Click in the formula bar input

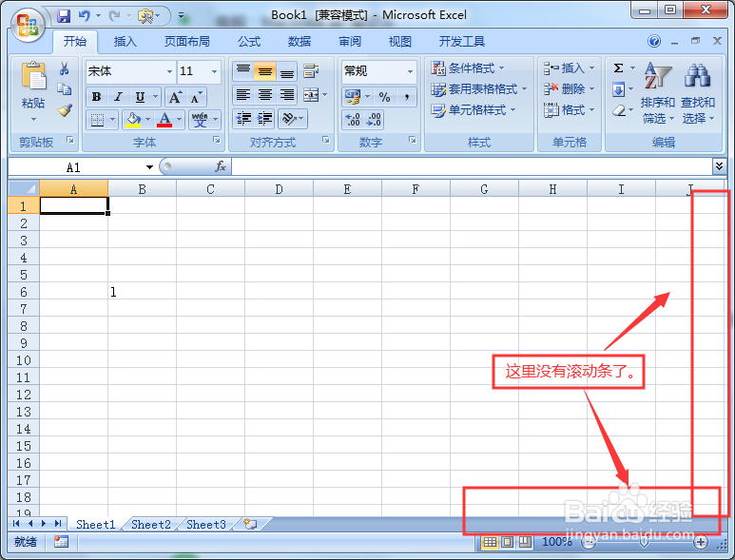(472, 166)
